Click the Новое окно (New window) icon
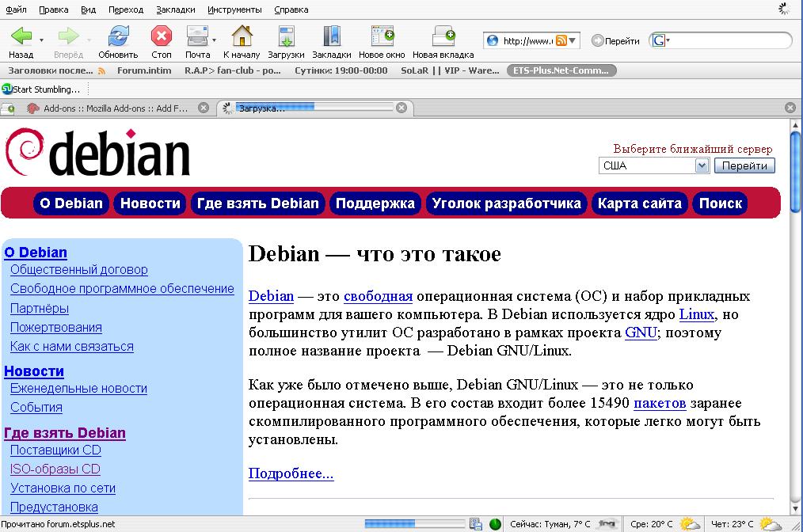This screenshot has width=803, height=532. pos(382,36)
